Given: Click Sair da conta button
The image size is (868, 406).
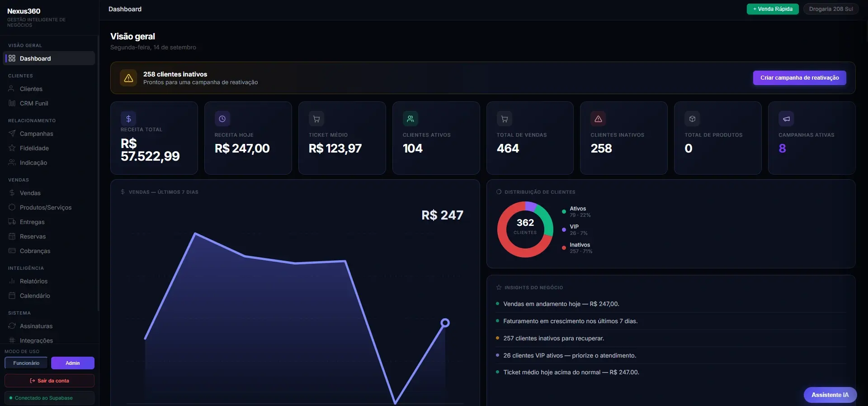Looking at the screenshot, I should click(x=49, y=381).
